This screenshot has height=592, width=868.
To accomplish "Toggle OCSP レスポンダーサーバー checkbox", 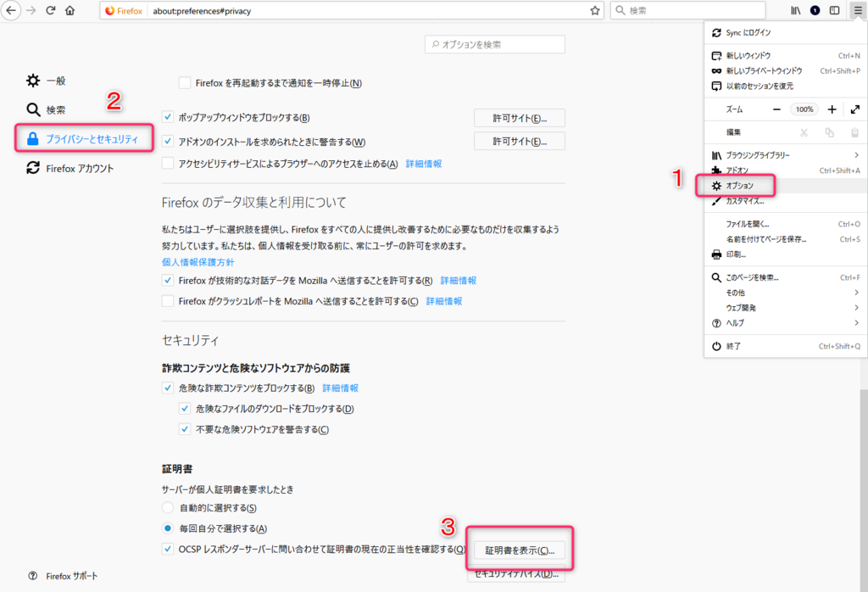I will click(168, 550).
